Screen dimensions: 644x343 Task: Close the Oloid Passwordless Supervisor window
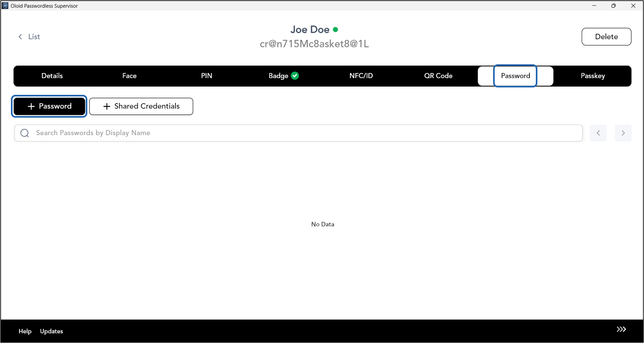coord(633,6)
